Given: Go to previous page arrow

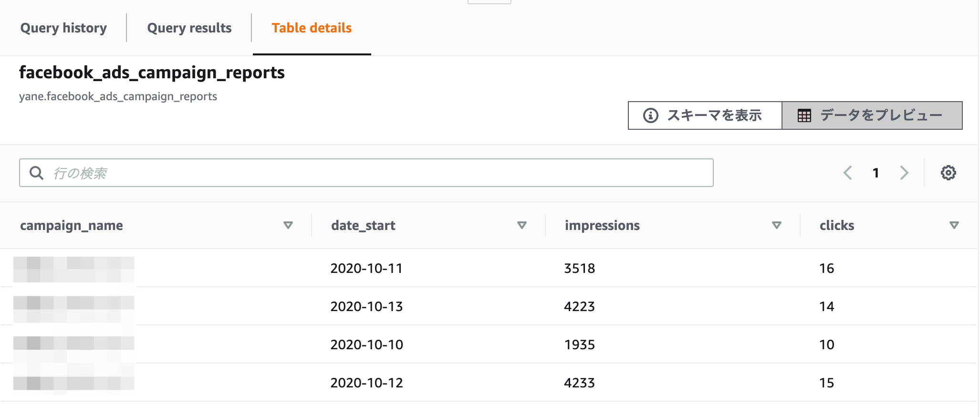Looking at the screenshot, I should [848, 173].
